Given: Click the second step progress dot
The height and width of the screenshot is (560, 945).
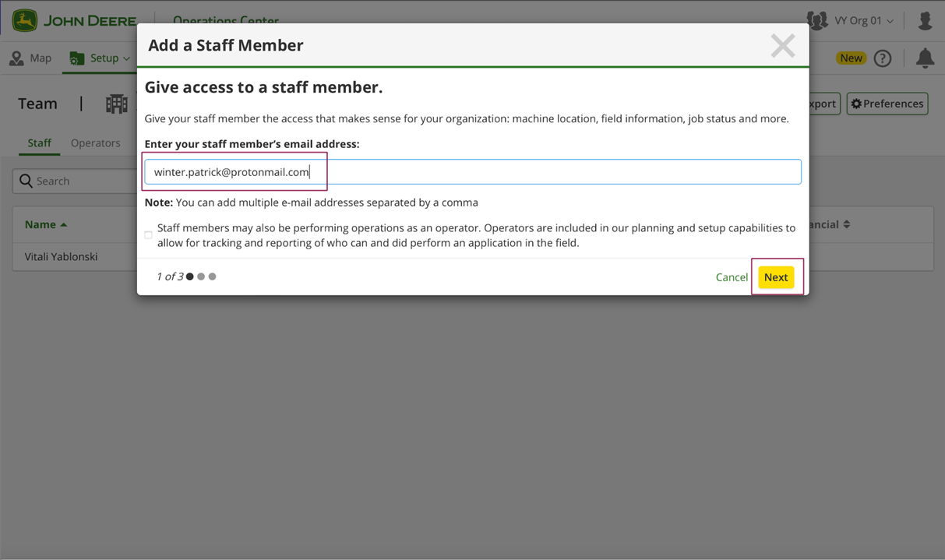Looking at the screenshot, I should coord(201,276).
